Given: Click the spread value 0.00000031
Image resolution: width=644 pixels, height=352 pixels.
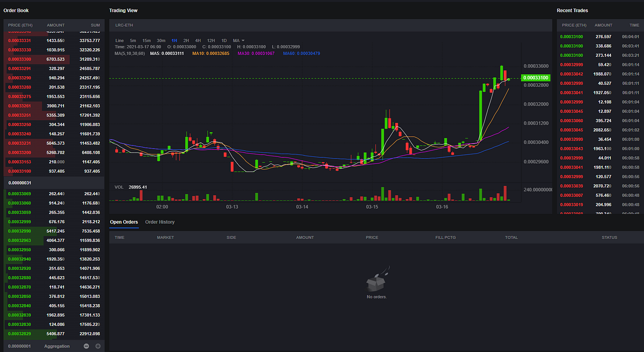Looking at the screenshot, I should [21, 184].
